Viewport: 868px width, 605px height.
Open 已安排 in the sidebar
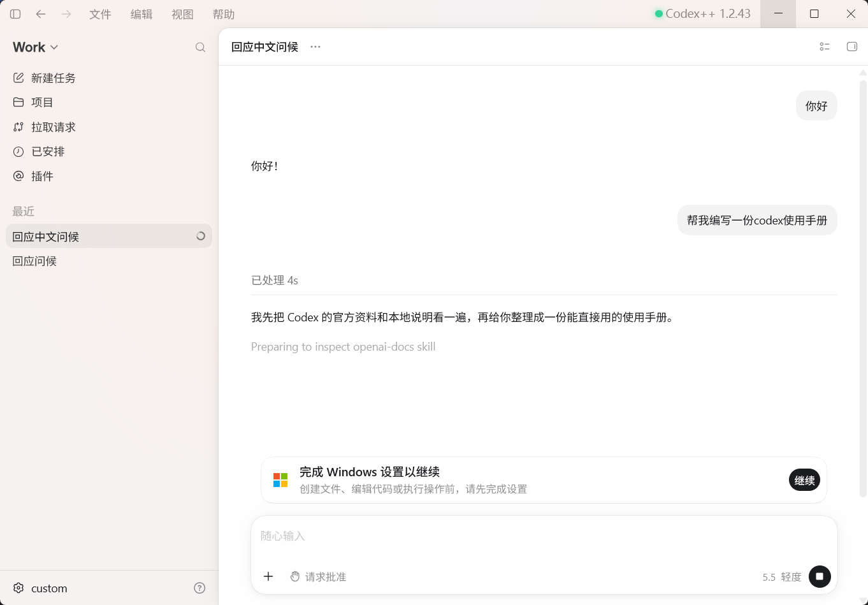coord(109,152)
